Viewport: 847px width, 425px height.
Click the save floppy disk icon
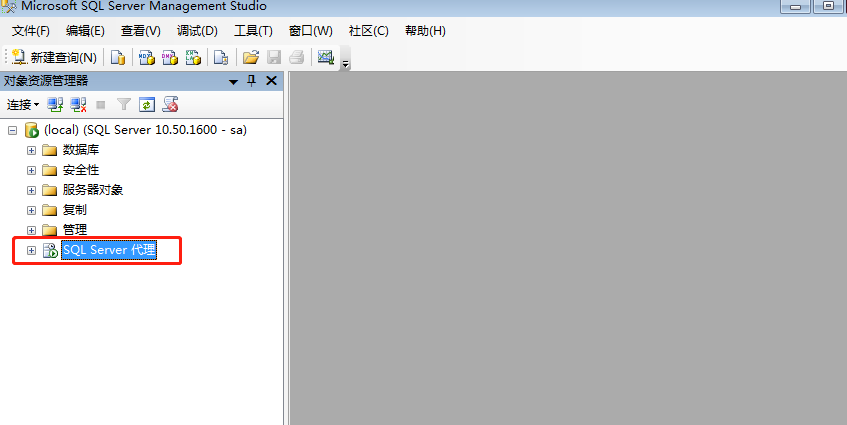pos(274,57)
